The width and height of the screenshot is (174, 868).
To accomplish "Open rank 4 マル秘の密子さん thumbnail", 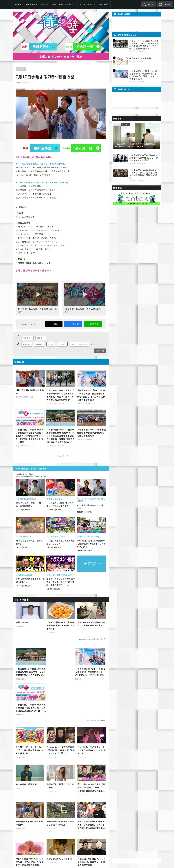I will [30, 525].
